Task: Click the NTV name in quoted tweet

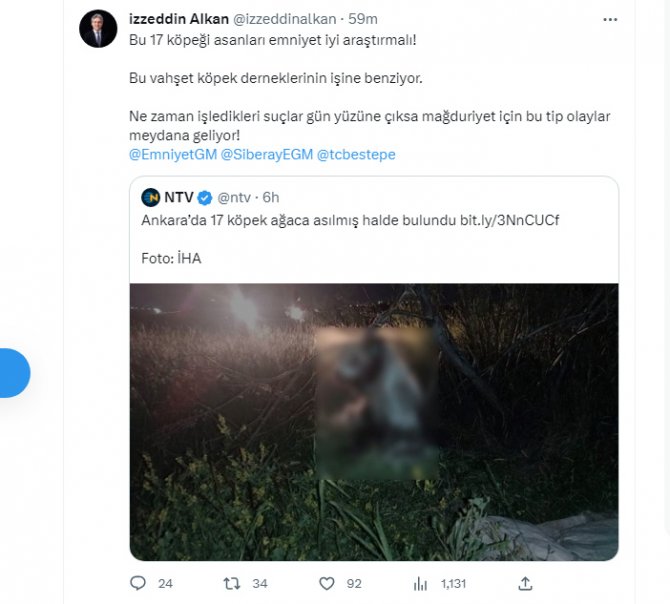Action: [x=178, y=197]
